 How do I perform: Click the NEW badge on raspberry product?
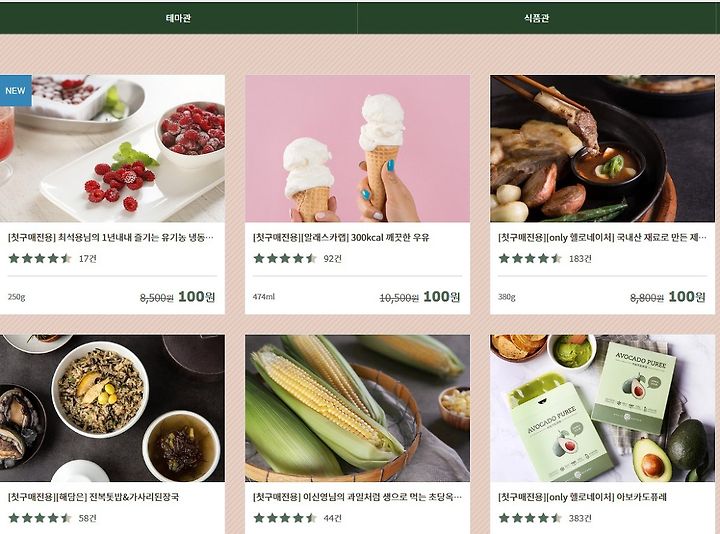point(16,90)
